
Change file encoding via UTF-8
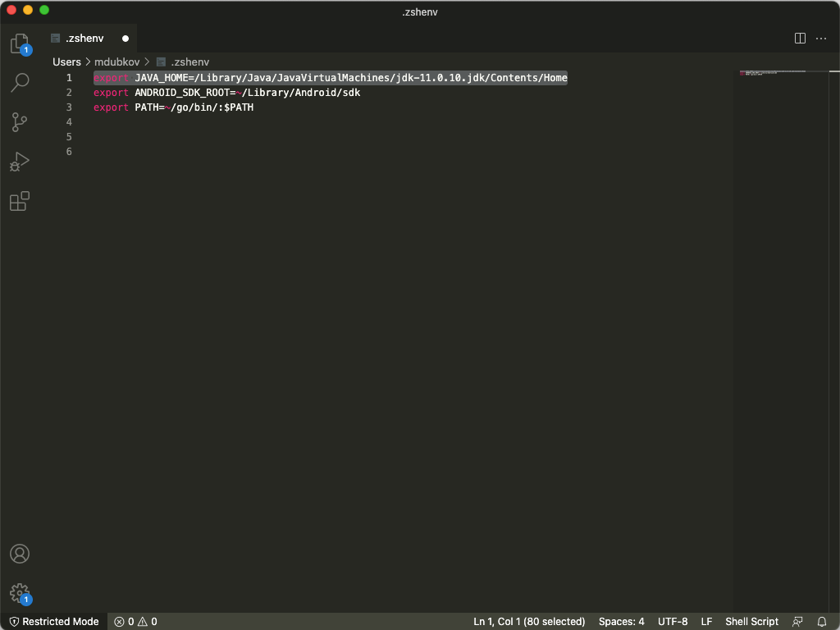click(673, 622)
